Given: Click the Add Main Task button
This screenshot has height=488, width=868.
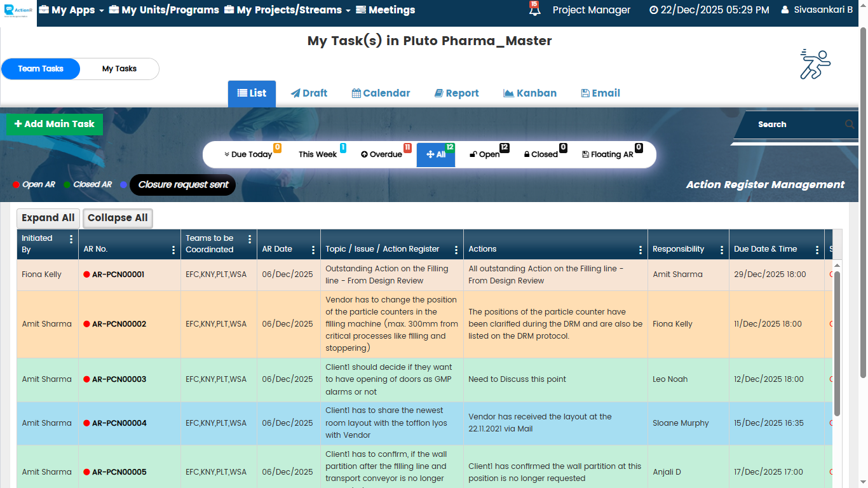Looking at the screenshot, I should point(55,125).
